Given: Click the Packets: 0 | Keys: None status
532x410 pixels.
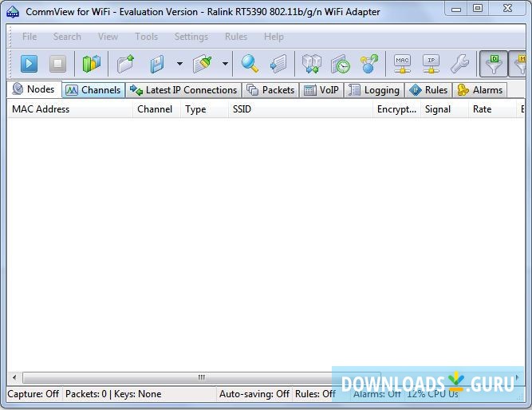Looking at the screenshot, I should 139,394.
